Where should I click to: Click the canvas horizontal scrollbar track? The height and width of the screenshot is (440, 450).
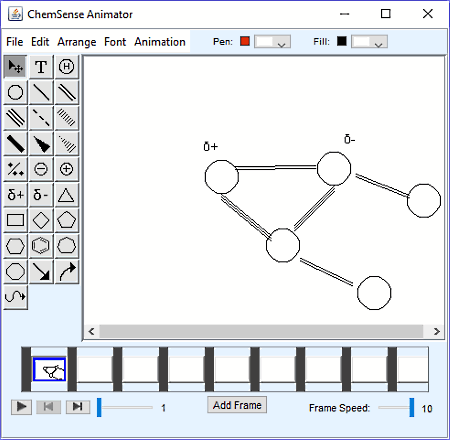(x=261, y=331)
